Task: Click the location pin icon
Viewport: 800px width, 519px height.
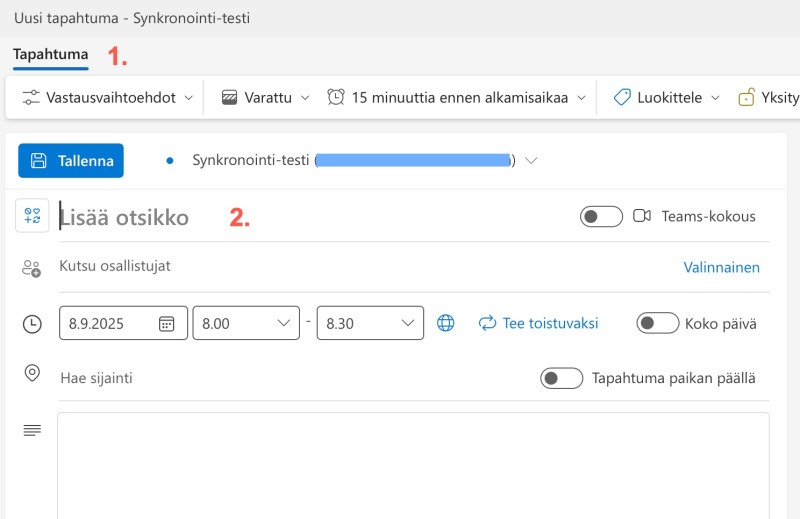Action: [32, 373]
